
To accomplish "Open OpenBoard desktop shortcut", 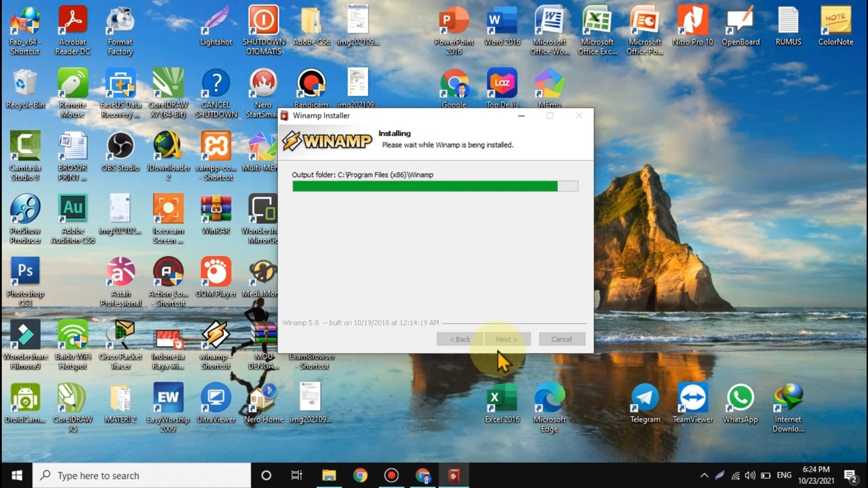I will click(x=741, y=27).
